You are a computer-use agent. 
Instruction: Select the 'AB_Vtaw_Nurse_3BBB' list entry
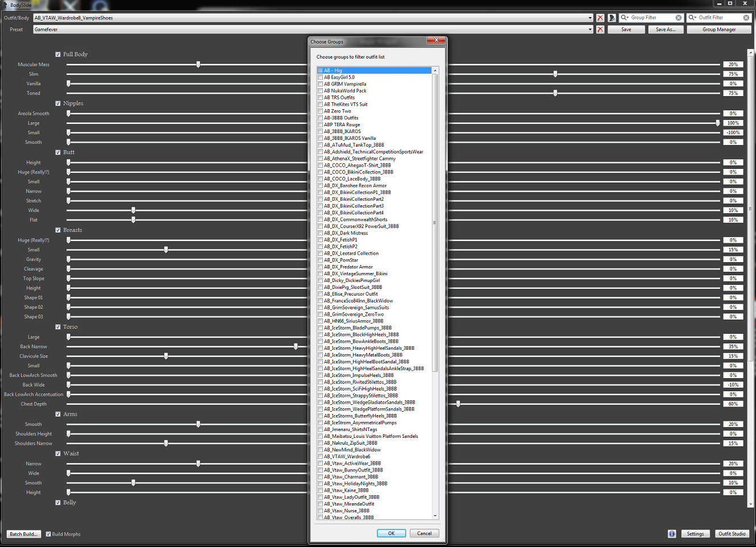tap(347, 511)
